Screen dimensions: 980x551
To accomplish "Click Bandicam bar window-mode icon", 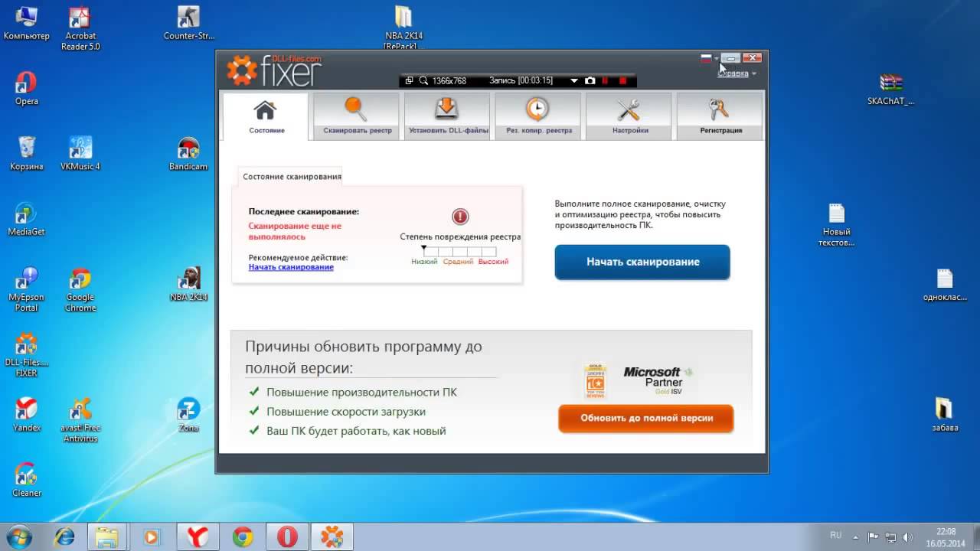I will [409, 80].
